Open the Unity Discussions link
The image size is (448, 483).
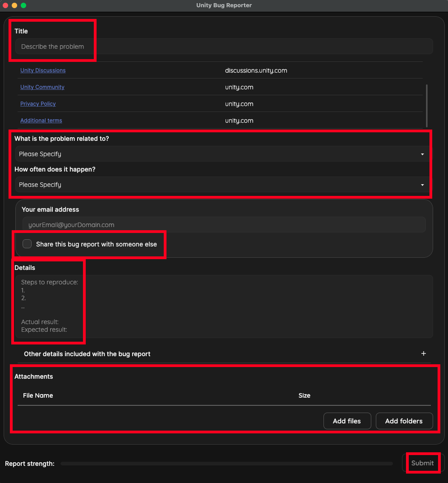click(x=43, y=70)
